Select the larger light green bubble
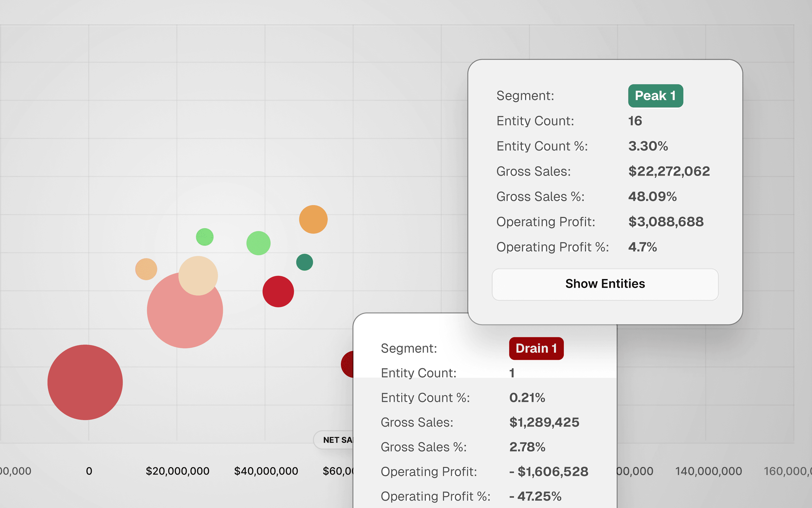812x508 pixels. [x=258, y=243]
